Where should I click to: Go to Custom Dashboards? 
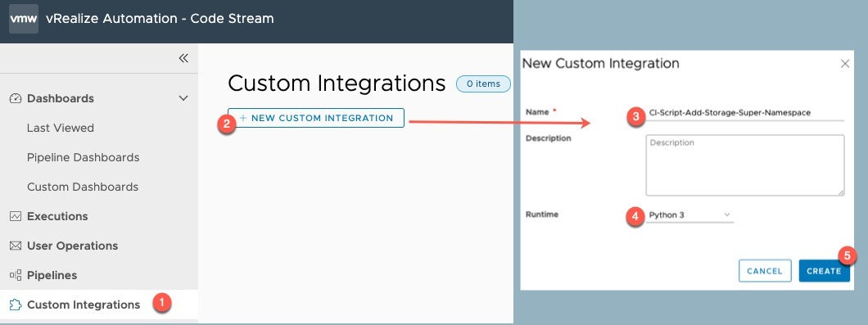coord(83,187)
